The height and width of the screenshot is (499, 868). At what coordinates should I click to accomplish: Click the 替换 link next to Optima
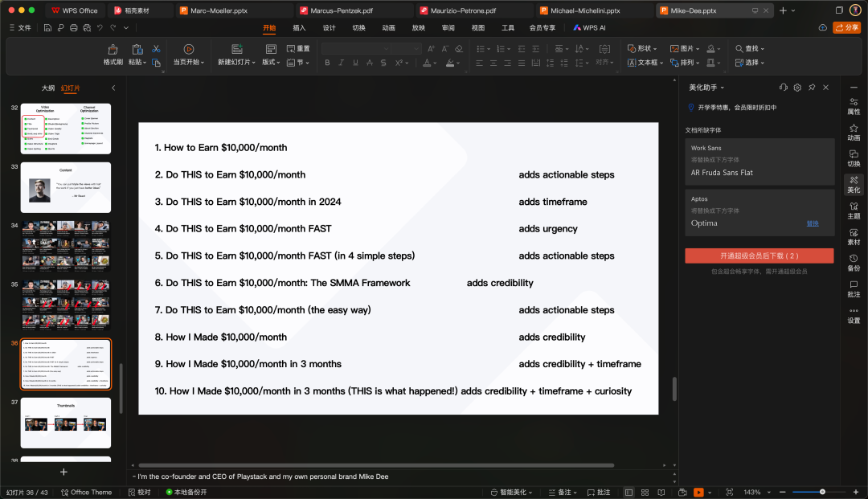point(812,223)
